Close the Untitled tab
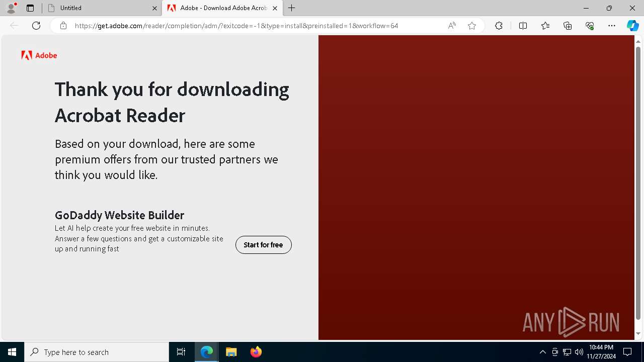Viewport: 644px width, 362px height. pos(154,8)
